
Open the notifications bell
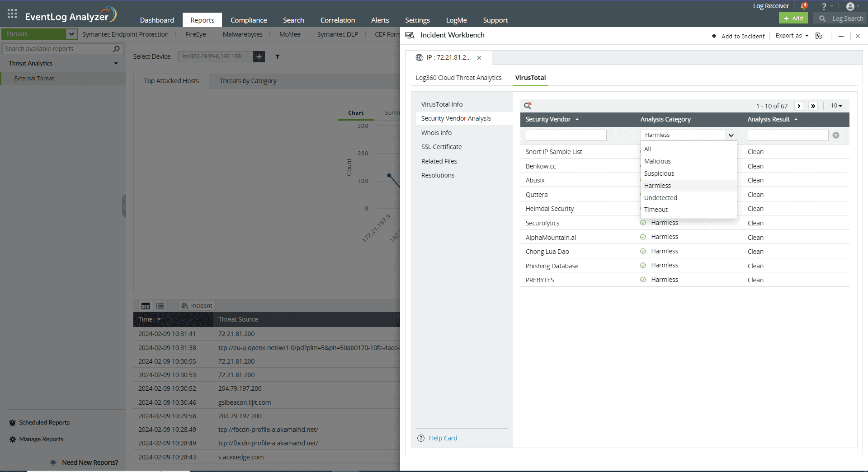pos(804,6)
